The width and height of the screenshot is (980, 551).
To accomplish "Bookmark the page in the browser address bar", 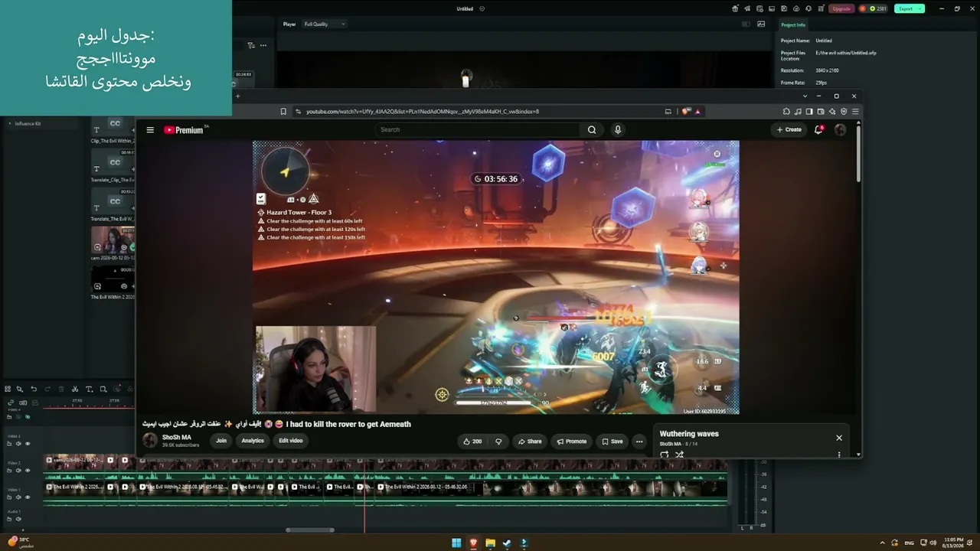I will 283,112.
